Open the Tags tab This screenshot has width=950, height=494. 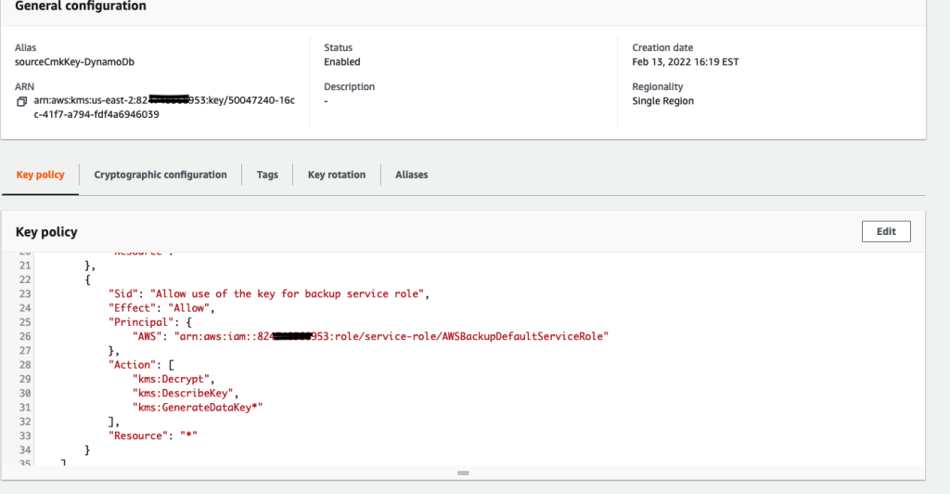267,175
